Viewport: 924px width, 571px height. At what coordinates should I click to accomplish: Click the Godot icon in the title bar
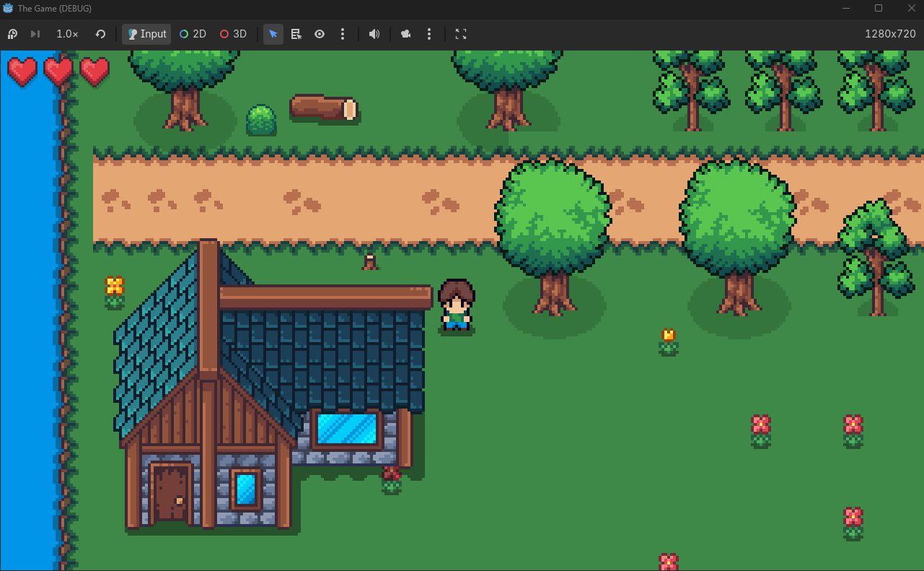point(8,9)
